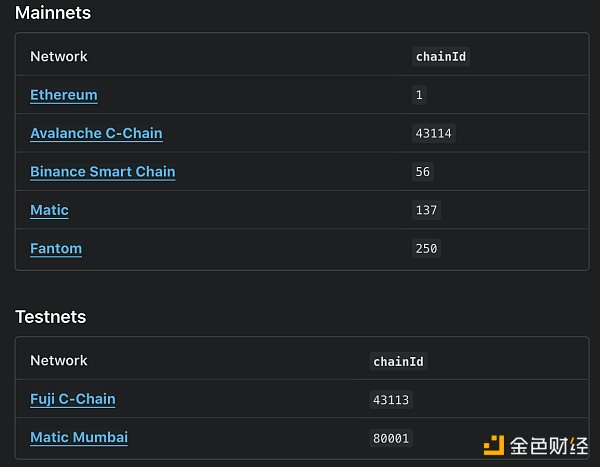Follow the Matic Mumbai link

click(x=79, y=437)
